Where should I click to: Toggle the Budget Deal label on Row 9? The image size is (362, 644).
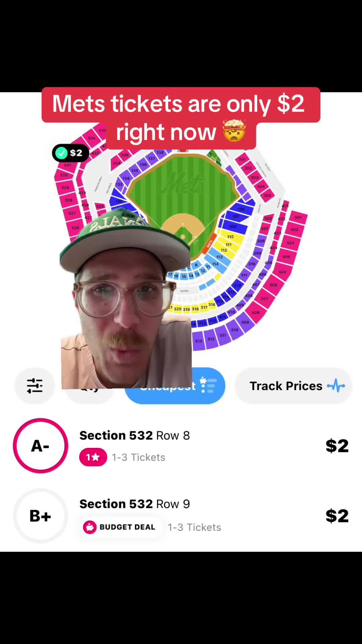point(121,527)
